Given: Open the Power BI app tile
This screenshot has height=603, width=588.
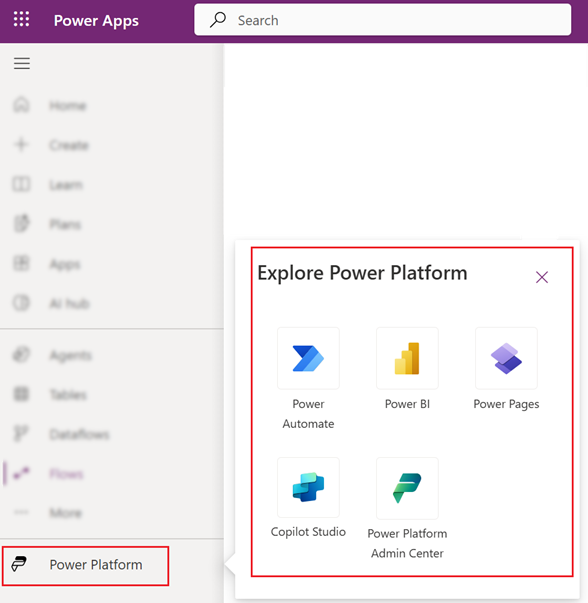Looking at the screenshot, I should click(407, 358).
